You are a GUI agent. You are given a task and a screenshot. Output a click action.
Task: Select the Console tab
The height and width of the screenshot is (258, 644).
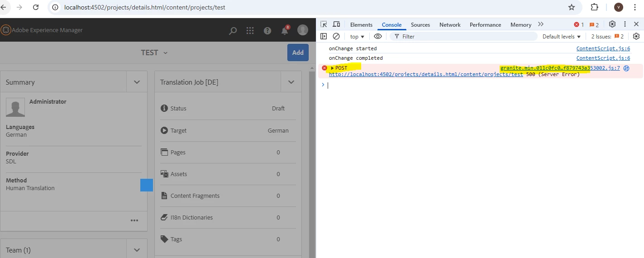[391, 25]
